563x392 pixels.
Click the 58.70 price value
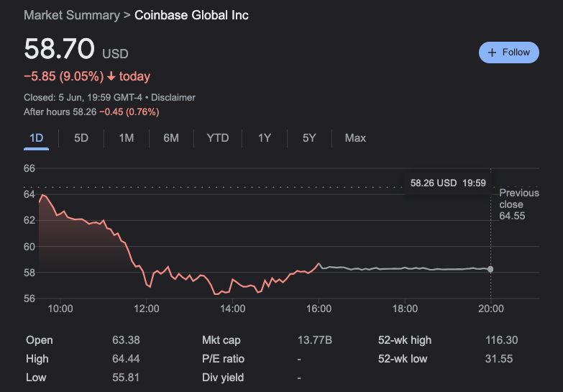click(59, 48)
